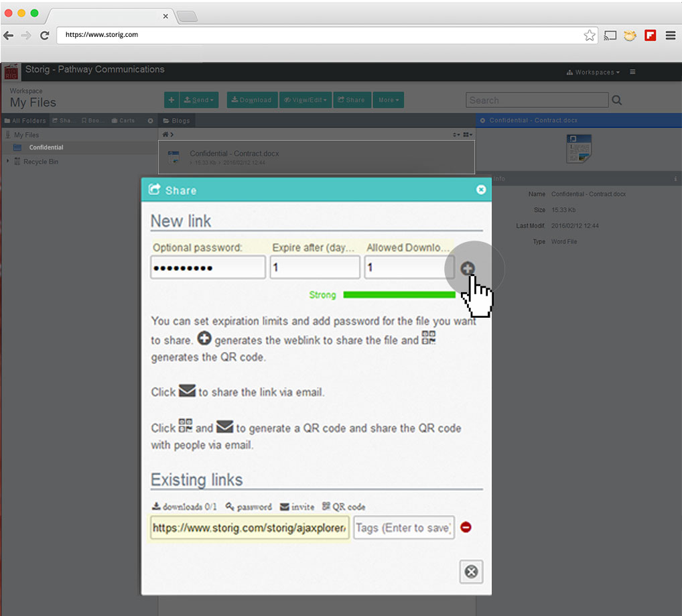Select the Carts tab
This screenshot has width=682, height=616.
(x=123, y=121)
